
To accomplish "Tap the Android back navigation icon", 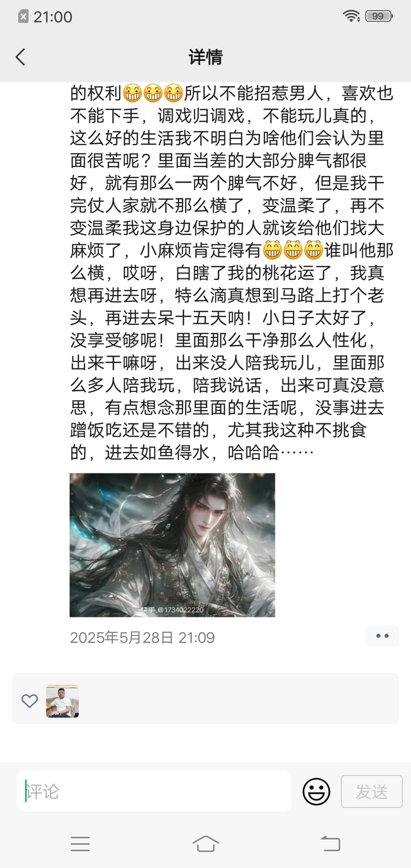I will pyautogui.click(x=331, y=844).
